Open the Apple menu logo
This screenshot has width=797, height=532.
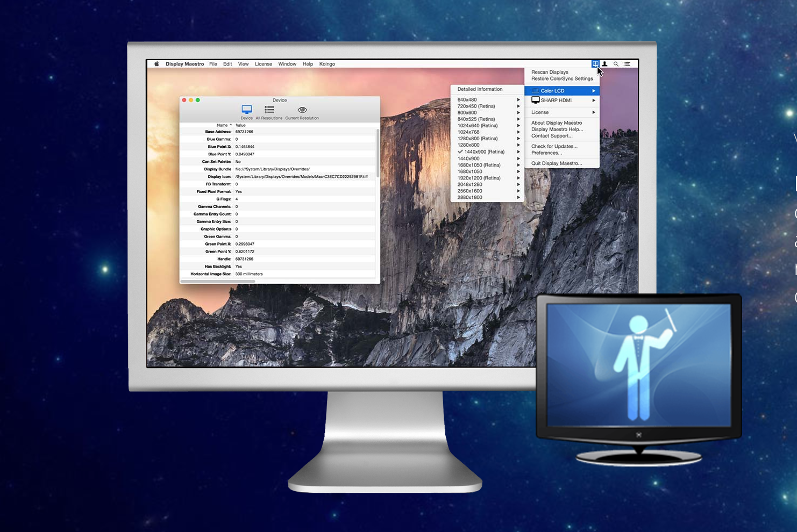[x=156, y=64]
